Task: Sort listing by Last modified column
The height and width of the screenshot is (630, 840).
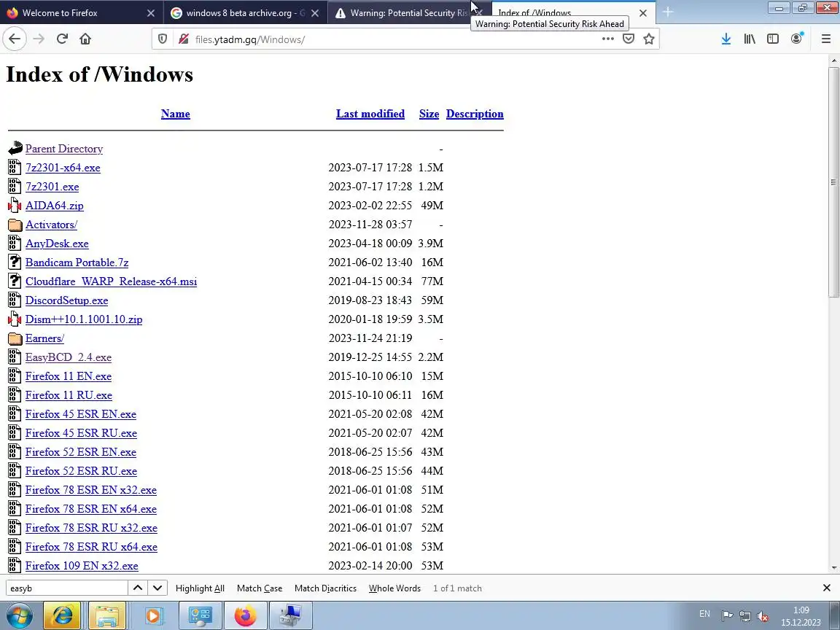Action: 370,114
